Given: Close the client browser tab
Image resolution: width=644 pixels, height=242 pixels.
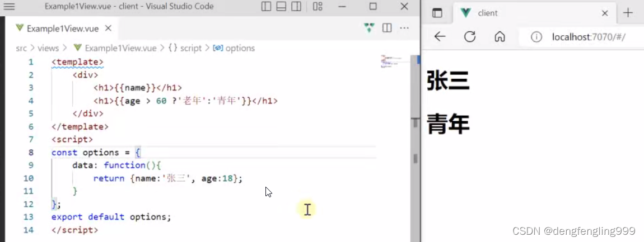Looking at the screenshot, I should [605, 13].
